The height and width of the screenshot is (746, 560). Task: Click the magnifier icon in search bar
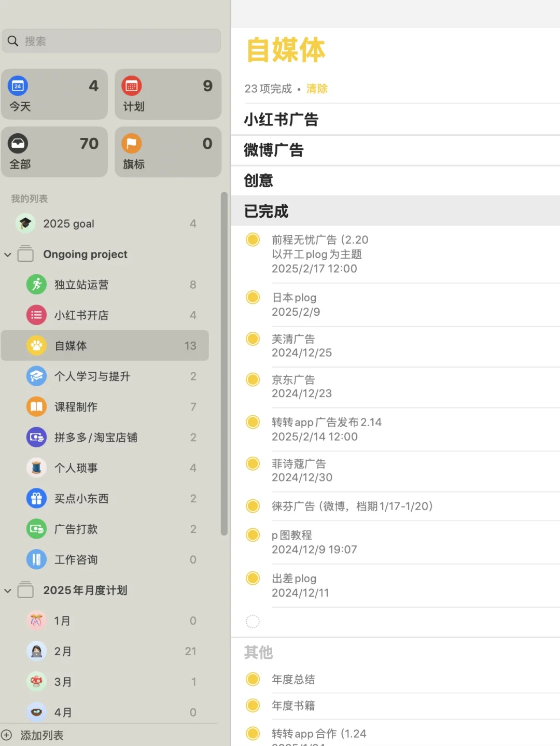tap(13, 41)
